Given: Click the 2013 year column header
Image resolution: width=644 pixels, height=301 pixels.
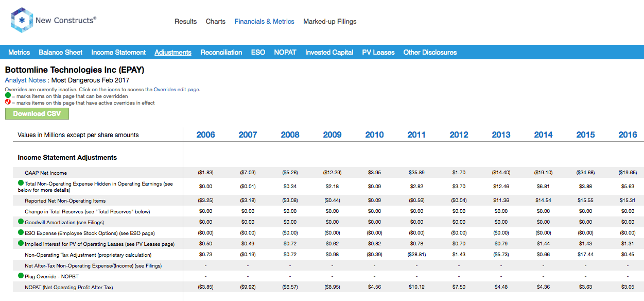Looking at the screenshot, I should tap(501, 135).
